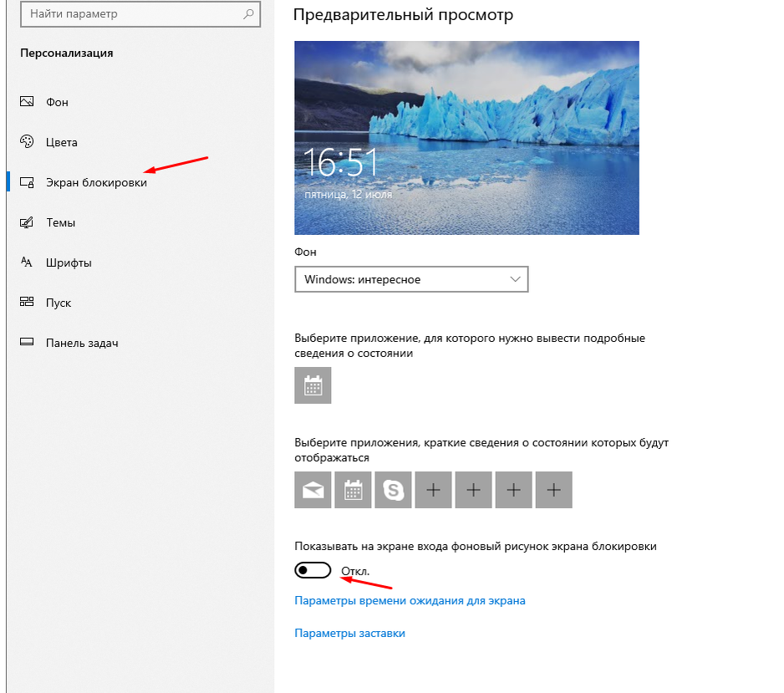
Task: Click the Фон picture icon in sidebar
Action: (x=27, y=101)
